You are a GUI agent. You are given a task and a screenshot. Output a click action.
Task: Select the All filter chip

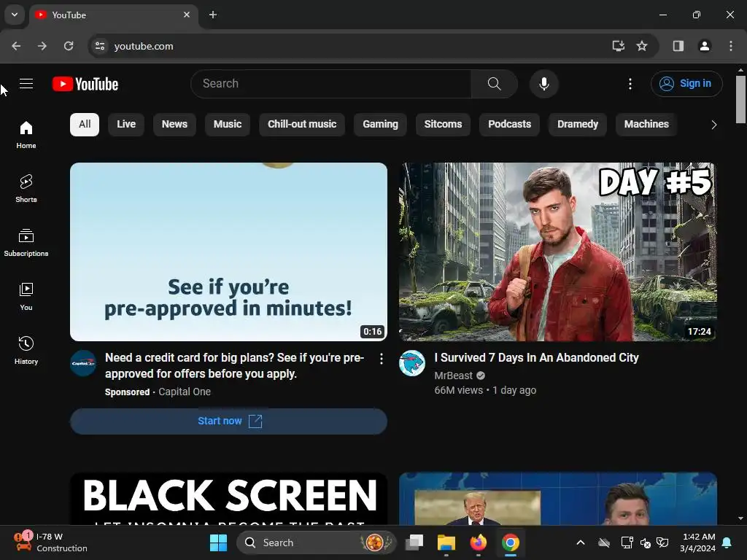(x=85, y=124)
